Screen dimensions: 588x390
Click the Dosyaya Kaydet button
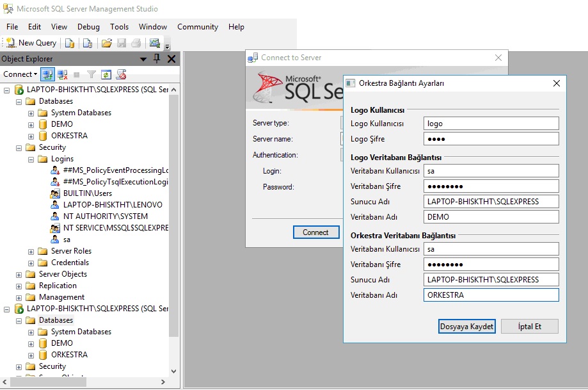(x=466, y=327)
